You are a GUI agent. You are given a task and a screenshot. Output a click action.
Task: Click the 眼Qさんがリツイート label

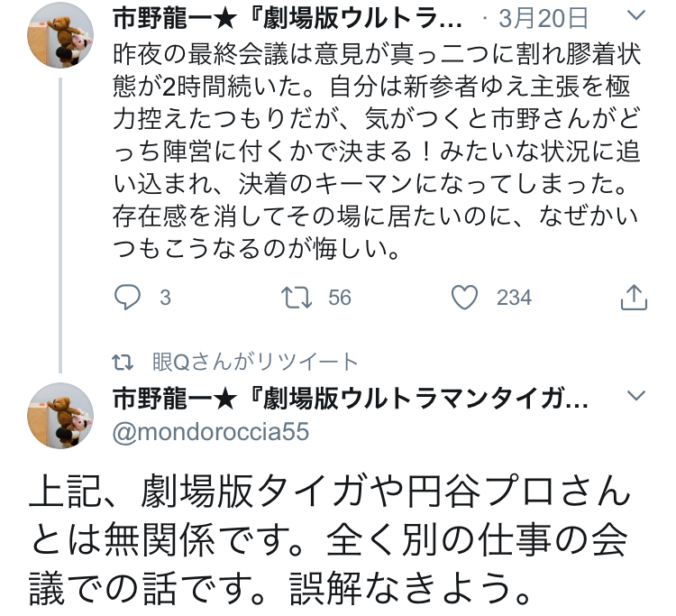[255, 363]
